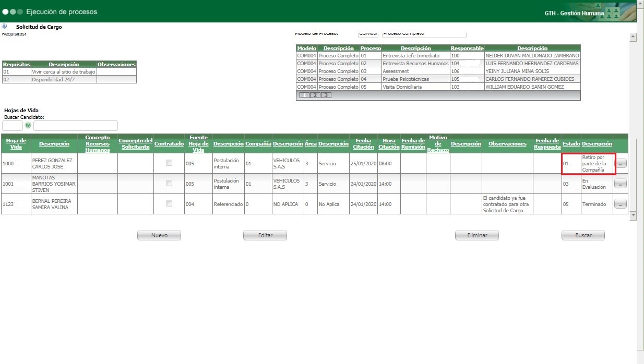The width and height of the screenshot is (644, 364).
Task: Click WILLIAM EDUARDO SANIN GOMEZ cell
Action: point(532,87)
